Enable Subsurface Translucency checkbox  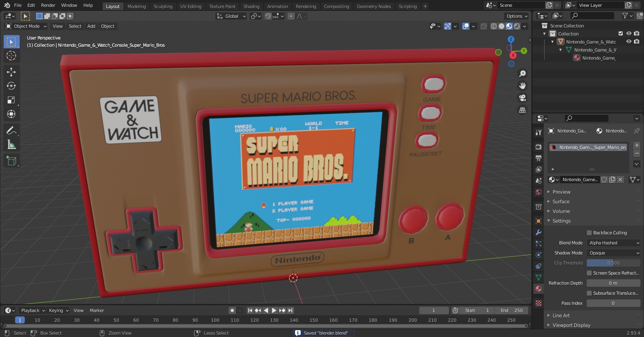point(589,293)
